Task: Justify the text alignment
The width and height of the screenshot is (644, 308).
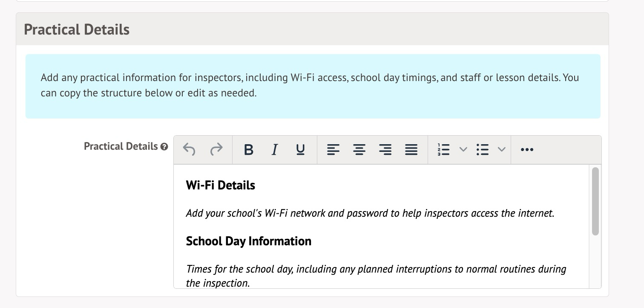Action: [411, 150]
